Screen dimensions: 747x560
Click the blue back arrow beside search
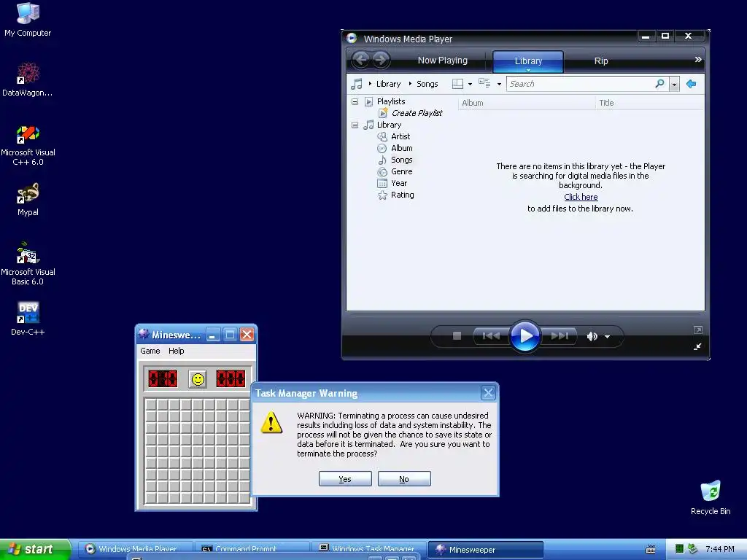pyautogui.click(x=692, y=84)
